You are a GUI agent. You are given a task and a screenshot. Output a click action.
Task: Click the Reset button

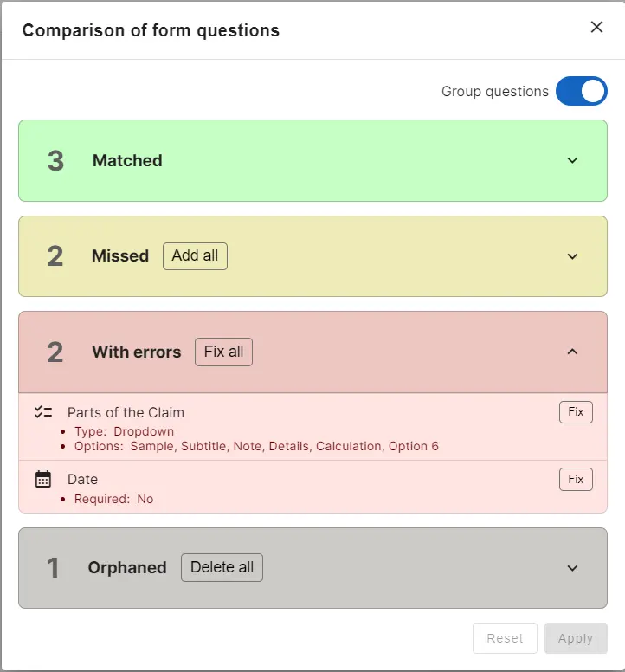(505, 638)
